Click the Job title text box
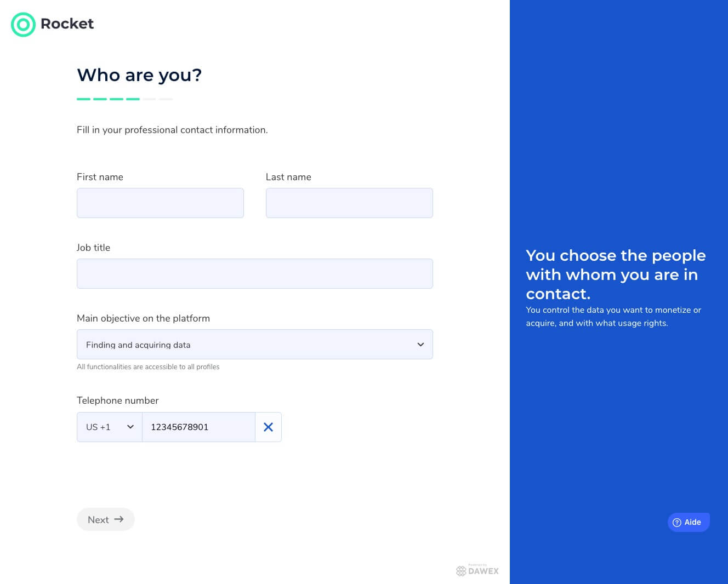Viewport: 728px width, 584px height. 254,274
